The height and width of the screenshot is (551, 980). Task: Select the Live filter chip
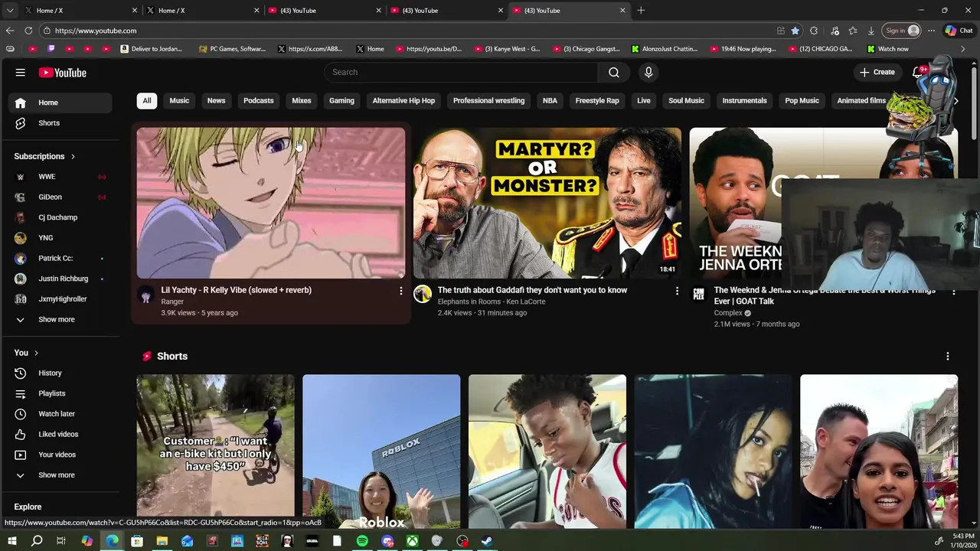[644, 100]
